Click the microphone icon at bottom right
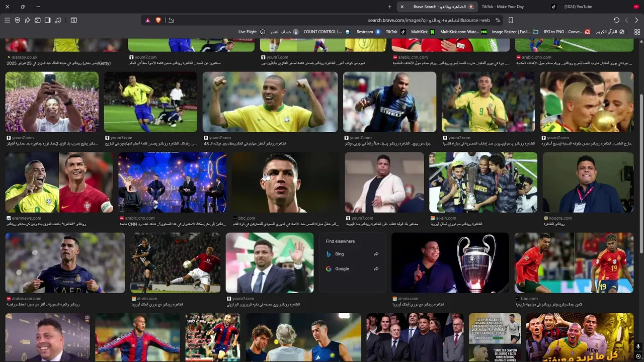 click(638, 346)
